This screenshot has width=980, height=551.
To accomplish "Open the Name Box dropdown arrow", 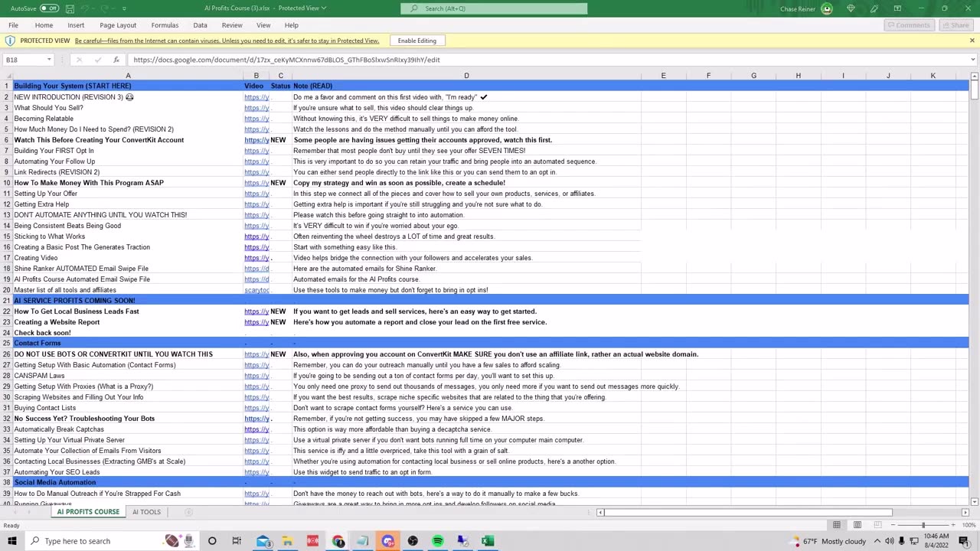I will (49, 60).
